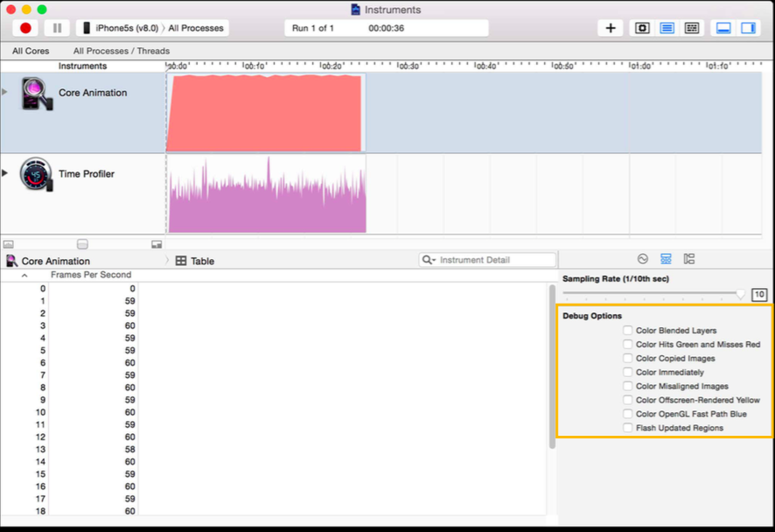Image resolution: width=775 pixels, height=532 pixels.
Task: Enable Color Hits Green and Misses Red
Action: 628,344
